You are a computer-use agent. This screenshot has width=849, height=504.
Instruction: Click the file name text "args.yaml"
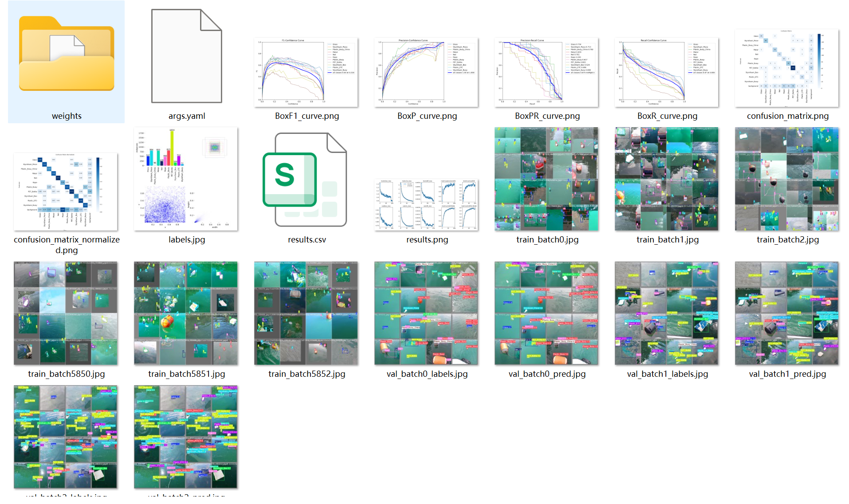pos(187,116)
